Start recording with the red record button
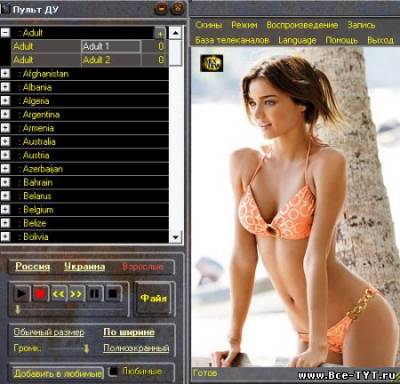This screenshot has height=384, width=400. coord(40,294)
